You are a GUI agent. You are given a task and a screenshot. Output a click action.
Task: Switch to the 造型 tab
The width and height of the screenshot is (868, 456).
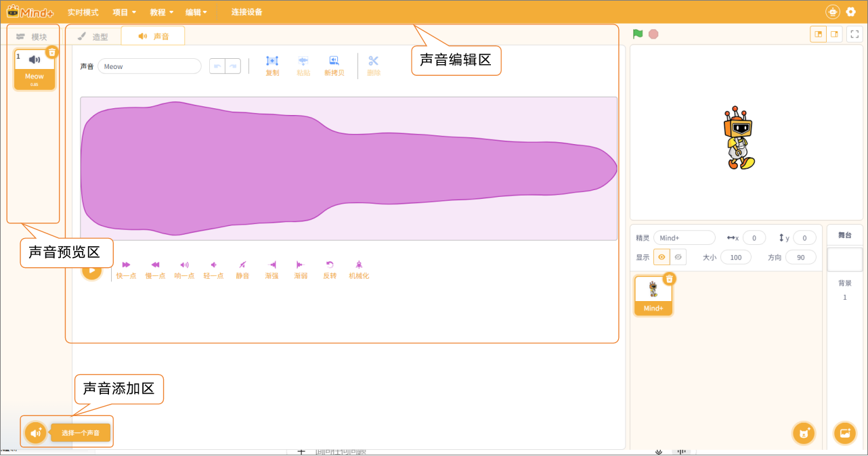pos(93,37)
